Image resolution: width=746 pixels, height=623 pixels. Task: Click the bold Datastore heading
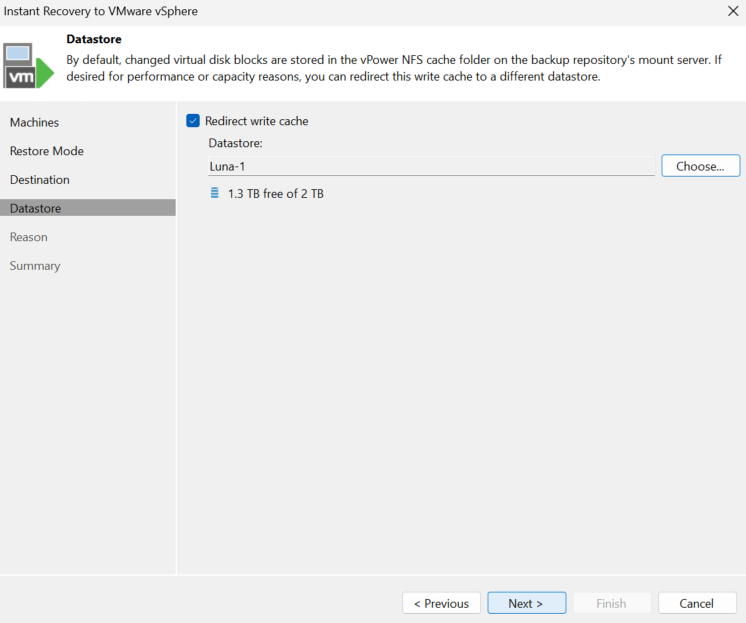point(94,39)
